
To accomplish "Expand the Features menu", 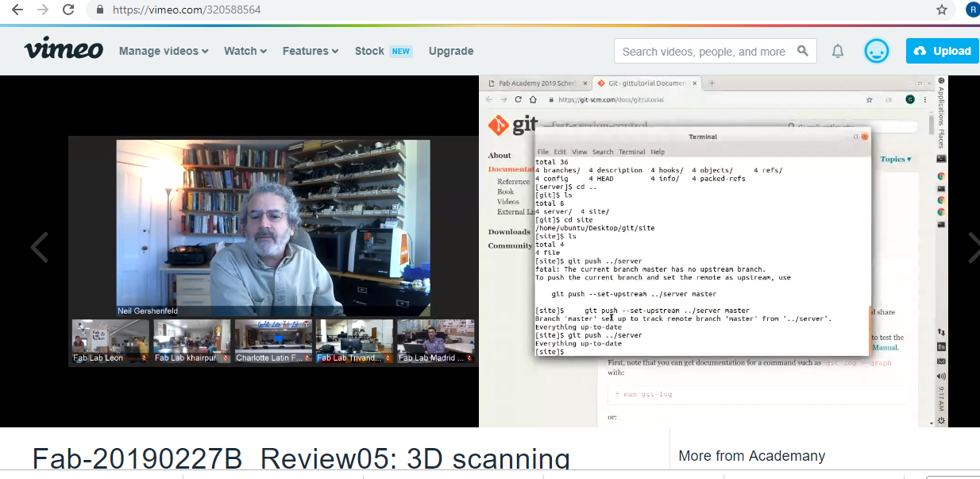I will point(311,51).
